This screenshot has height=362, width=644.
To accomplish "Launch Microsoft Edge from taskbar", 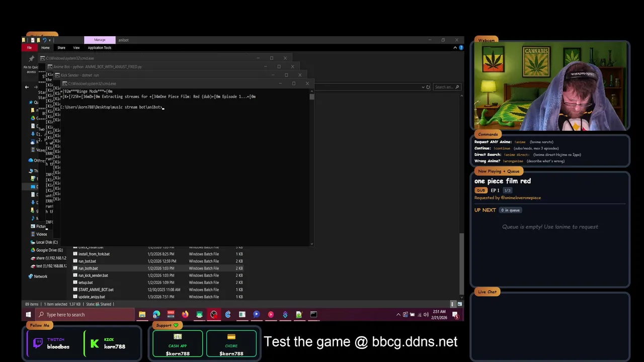I will [x=156, y=315].
